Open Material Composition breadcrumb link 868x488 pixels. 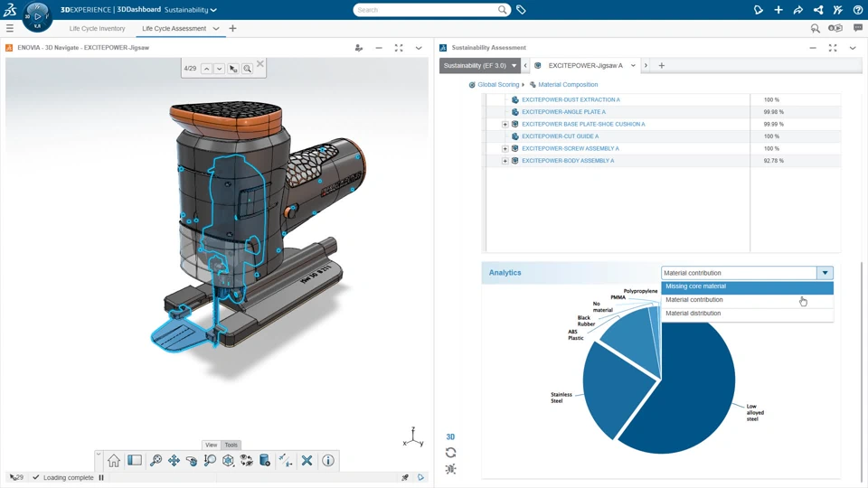[x=568, y=85]
